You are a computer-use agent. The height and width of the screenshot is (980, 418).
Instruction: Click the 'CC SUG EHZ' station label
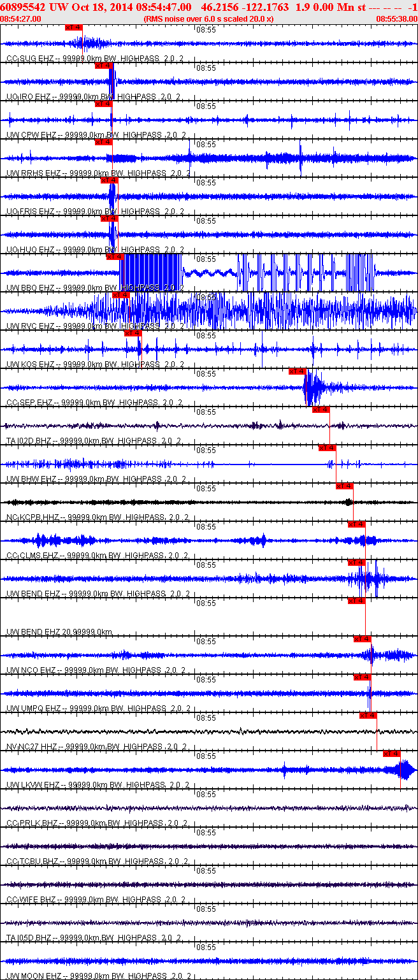click(29, 59)
